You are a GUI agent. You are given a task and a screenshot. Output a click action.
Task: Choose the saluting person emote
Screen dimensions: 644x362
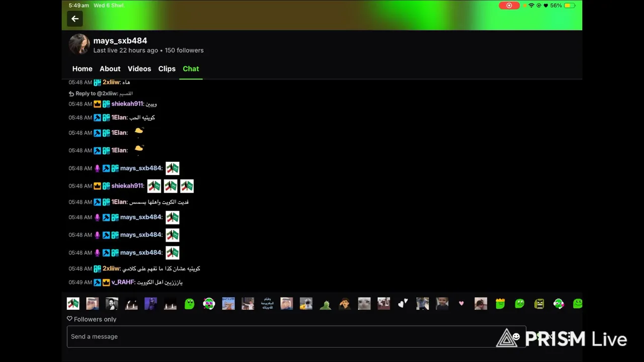[345, 304]
